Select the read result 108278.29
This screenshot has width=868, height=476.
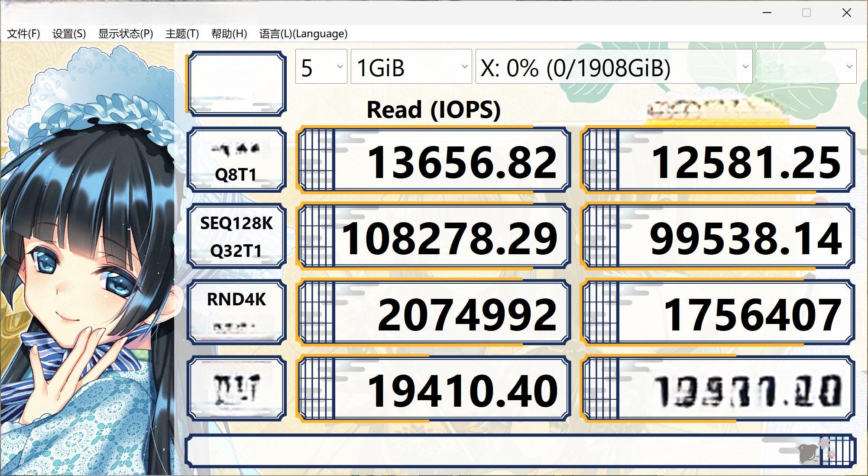point(434,236)
